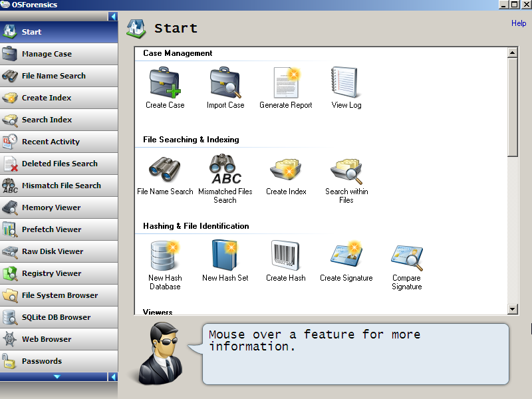Screen dimensions: 532x399
Task: Launch Generate Report
Action: 286,83
